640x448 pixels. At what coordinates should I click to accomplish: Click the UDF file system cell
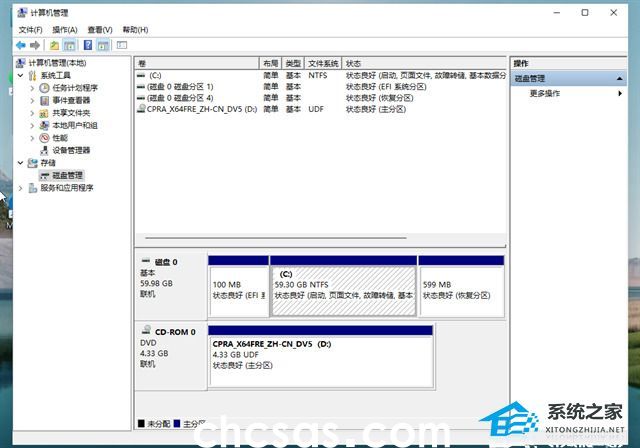tap(316, 109)
